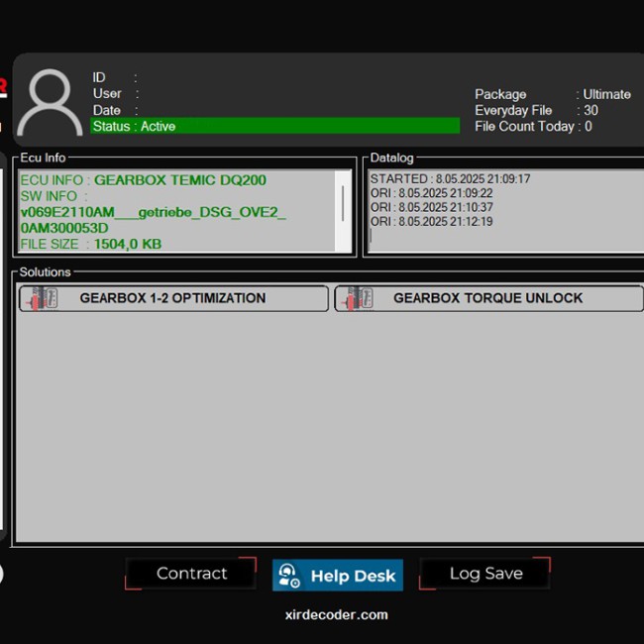Click the 'Everyday File : 30' text
This screenshot has width=644, height=644.
(536, 111)
